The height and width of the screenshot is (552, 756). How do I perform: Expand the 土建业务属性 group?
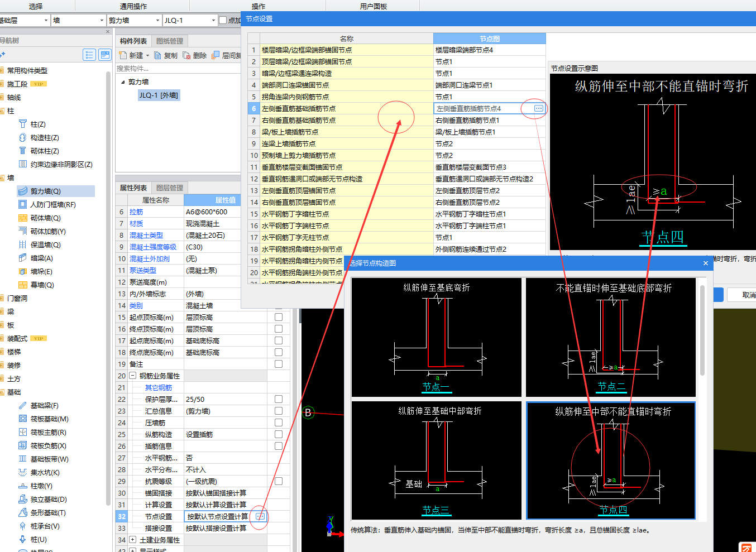(x=133, y=540)
